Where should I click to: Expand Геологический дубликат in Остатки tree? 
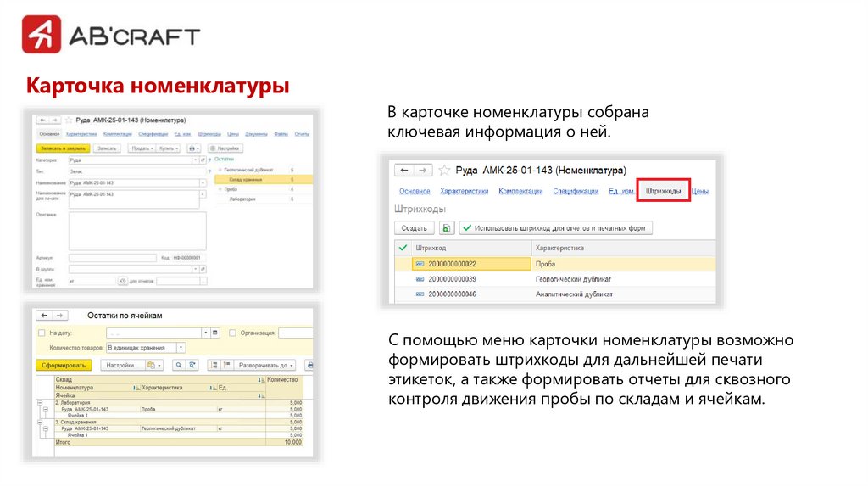tap(220, 170)
